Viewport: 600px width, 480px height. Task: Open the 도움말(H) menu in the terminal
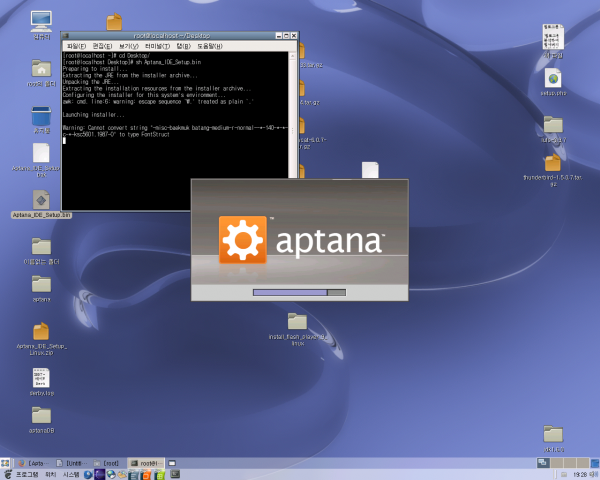point(210,46)
